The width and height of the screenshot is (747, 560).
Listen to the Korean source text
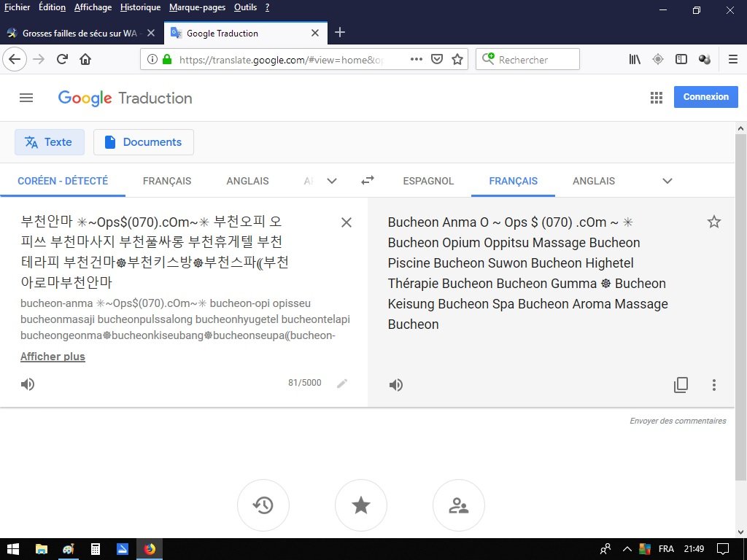pyautogui.click(x=28, y=384)
